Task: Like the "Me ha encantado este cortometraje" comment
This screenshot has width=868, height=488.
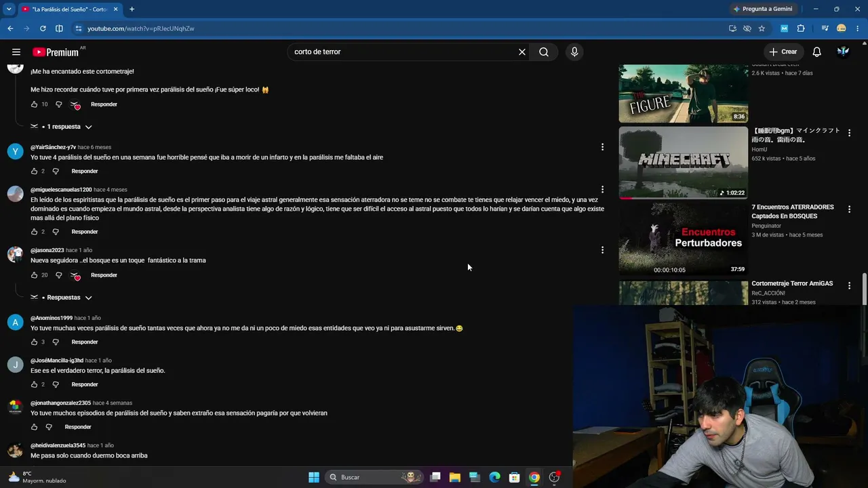Action: pyautogui.click(x=34, y=104)
